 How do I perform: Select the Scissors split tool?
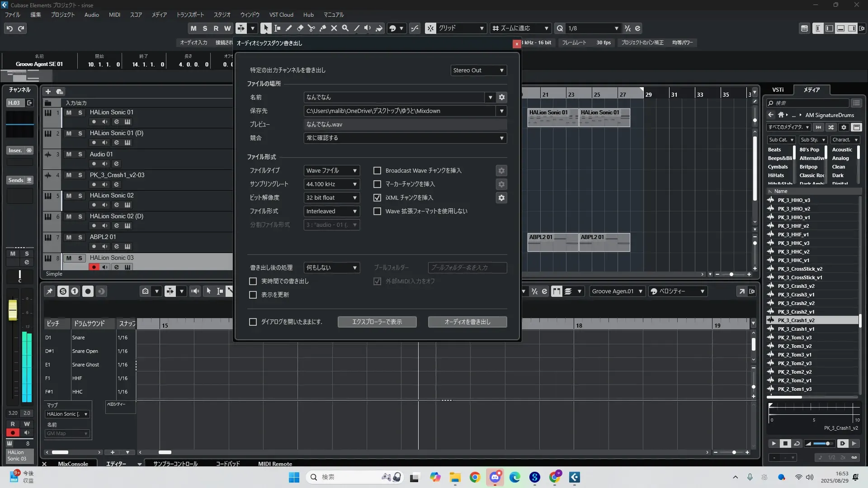pyautogui.click(x=311, y=28)
